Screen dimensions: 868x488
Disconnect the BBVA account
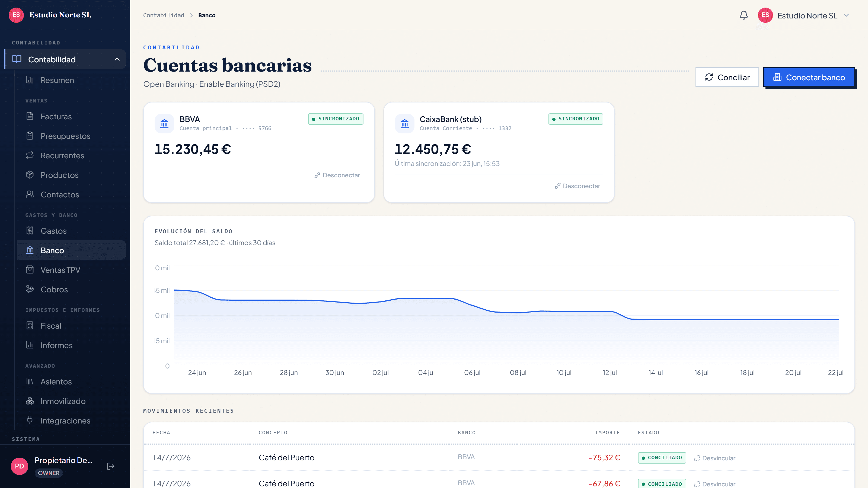[337, 175]
